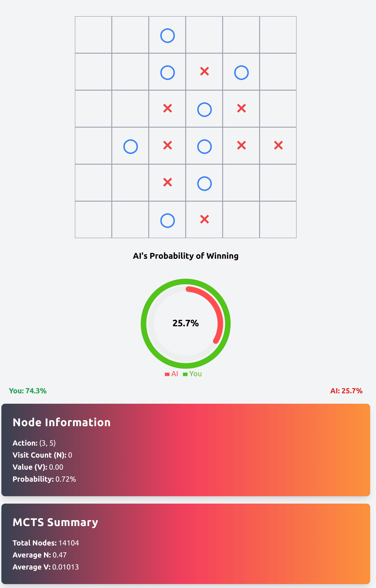Select the blue circle in the fifth row
376x588 pixels.
coord(204,184)
